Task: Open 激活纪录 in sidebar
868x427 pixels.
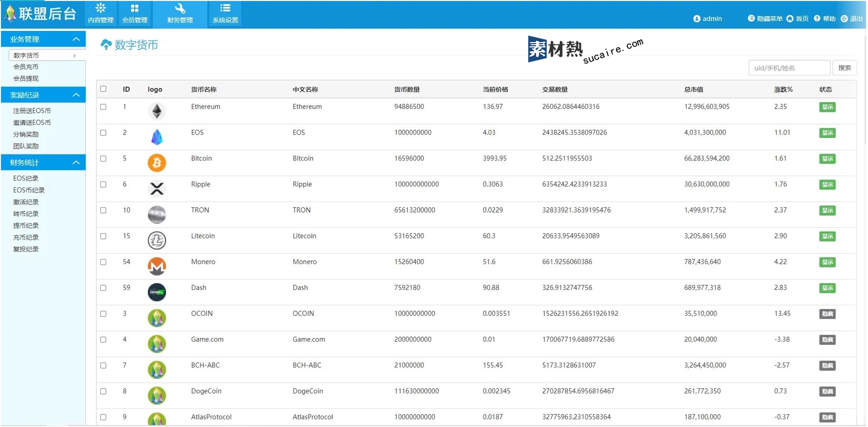Action: pos(26,202)
